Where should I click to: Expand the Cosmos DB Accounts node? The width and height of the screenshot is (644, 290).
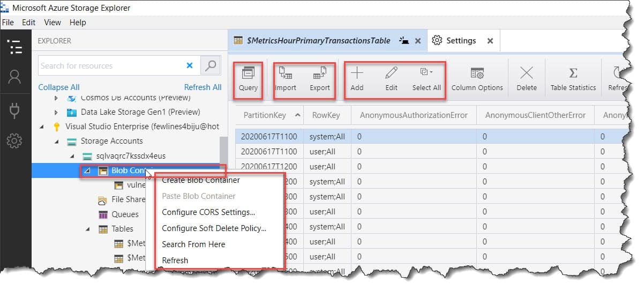click(x=57, y=98)
